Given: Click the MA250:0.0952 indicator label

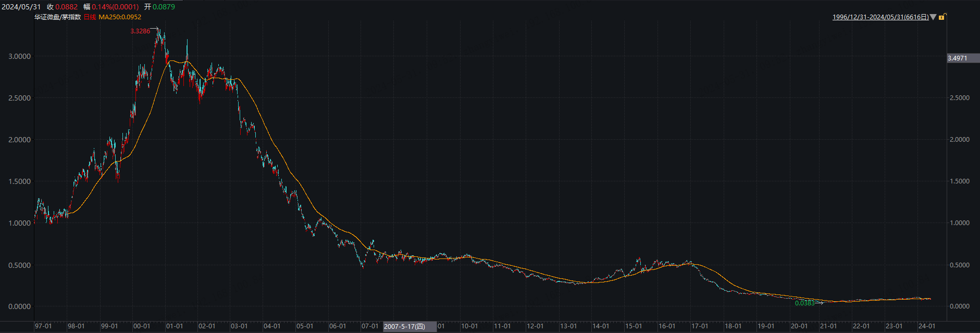Looking at the screenshot, I should click(x=120, y=17).
